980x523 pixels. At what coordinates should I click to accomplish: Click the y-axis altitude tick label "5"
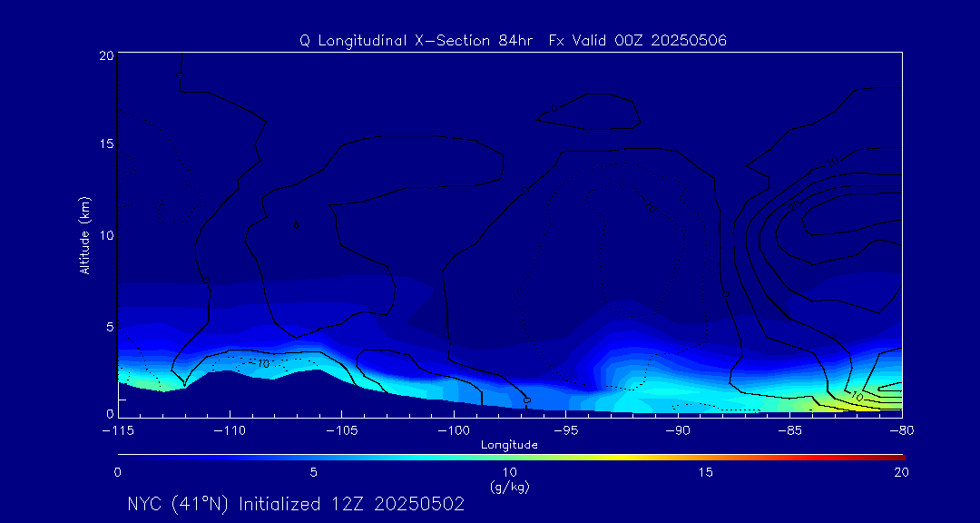tap(109, 327)
